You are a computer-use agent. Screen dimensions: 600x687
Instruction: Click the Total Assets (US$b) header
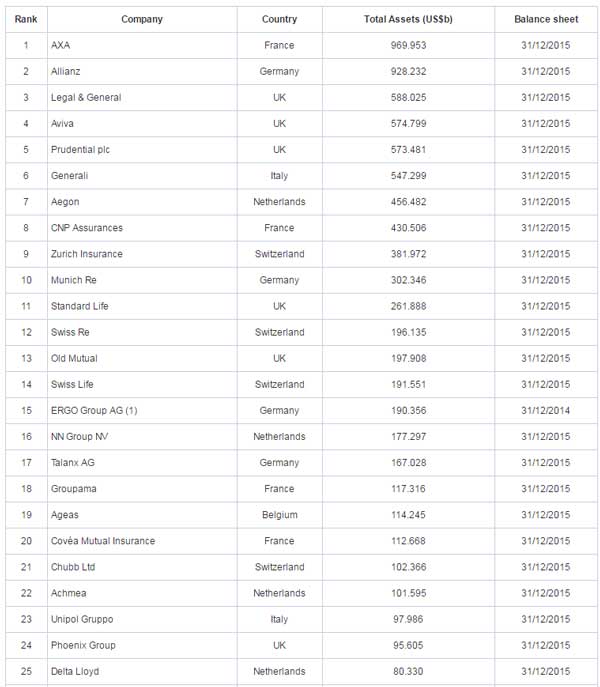(405, 19)
